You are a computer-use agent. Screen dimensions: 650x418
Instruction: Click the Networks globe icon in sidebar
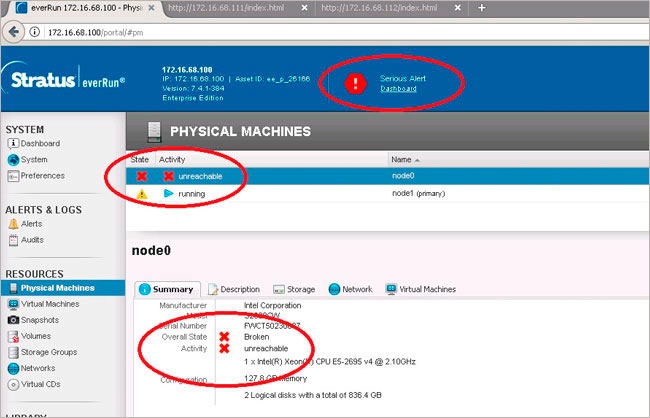pyautogui.click(x=13, y=368)
